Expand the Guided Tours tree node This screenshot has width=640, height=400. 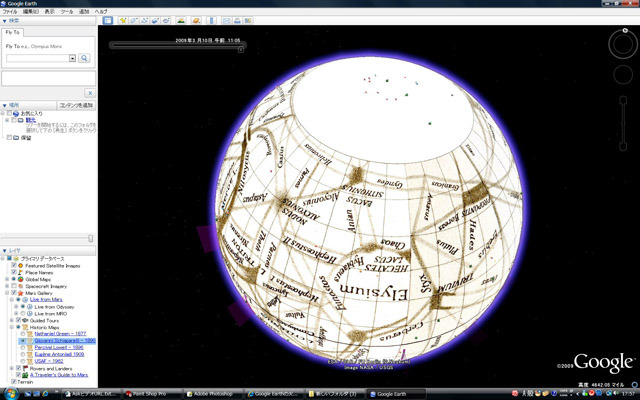[12, 320]
